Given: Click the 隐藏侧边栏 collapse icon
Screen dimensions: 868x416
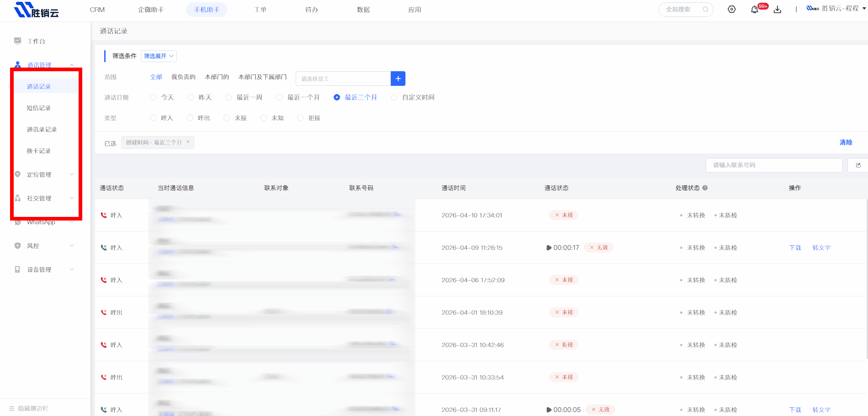Looking at the screenshot, I should click(12, 408).
